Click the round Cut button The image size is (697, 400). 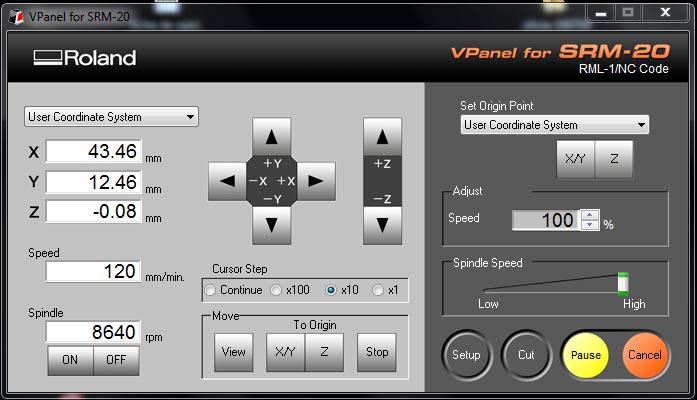pyautogui.click(x=526, y=355)
